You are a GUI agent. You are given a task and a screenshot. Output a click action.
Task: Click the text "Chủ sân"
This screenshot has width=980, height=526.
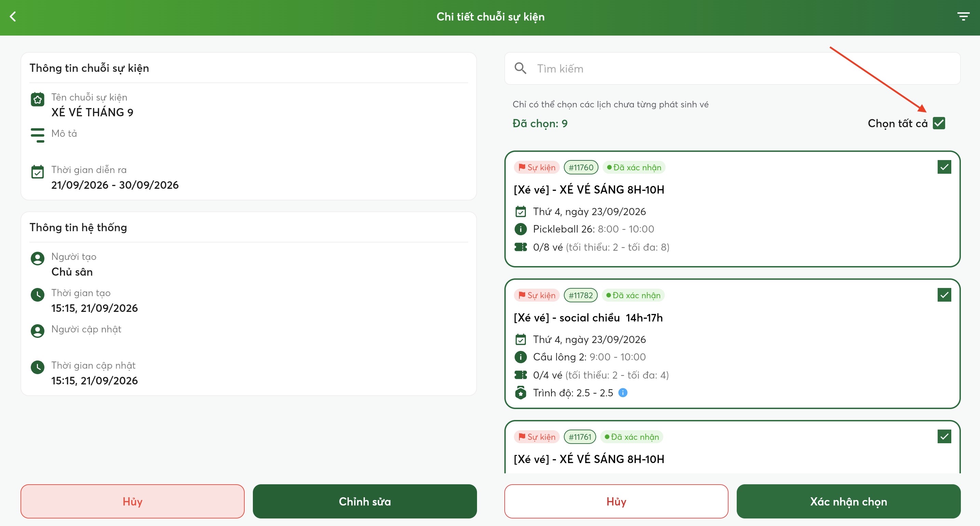pyautogui.click(x=72, y=272)
